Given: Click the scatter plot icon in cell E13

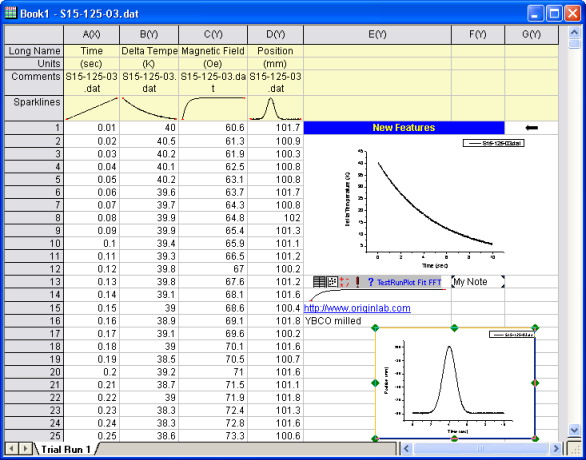Looking at the screenshot, I should click(332, 282).
